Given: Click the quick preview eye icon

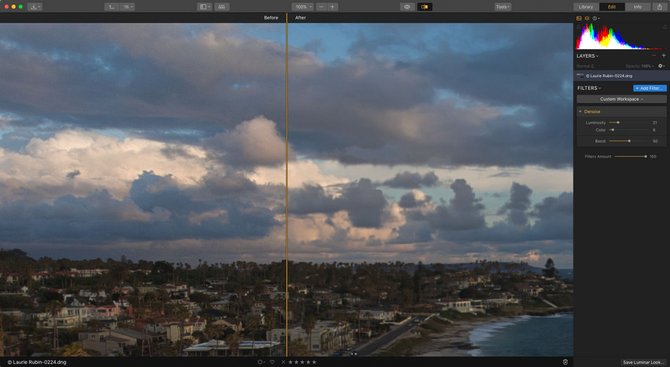Looking at the screenshot, I should click(407, 7).
